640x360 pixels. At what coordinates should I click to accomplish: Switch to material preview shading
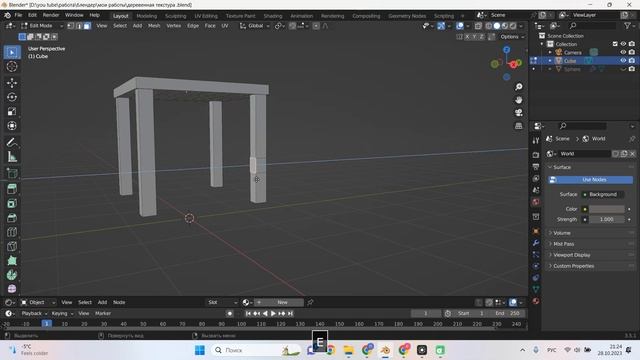tap(505, 26)
